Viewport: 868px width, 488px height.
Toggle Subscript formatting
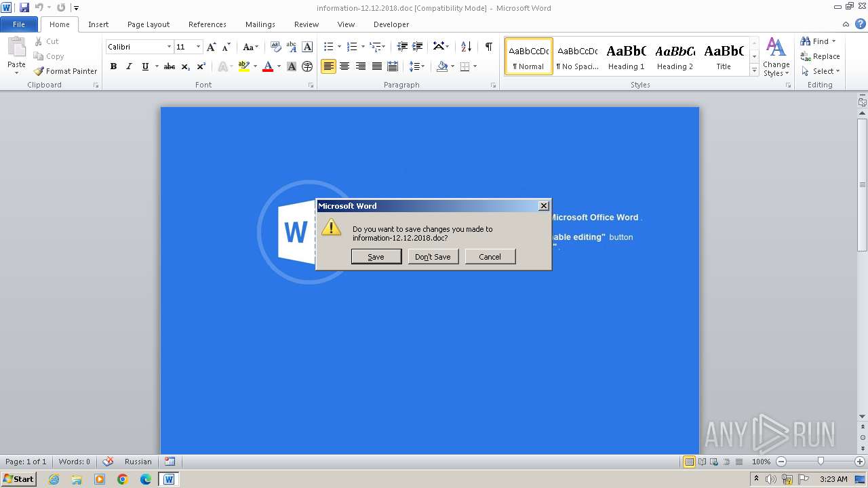(x=186, y=66)
